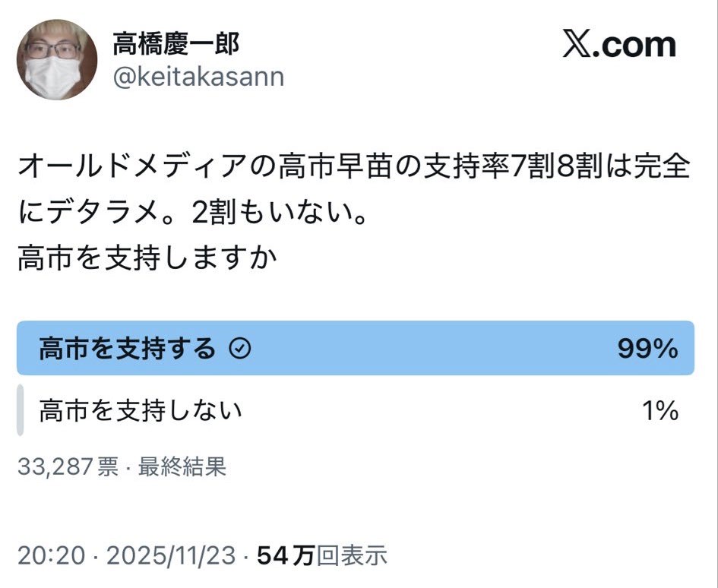This screenshot has height=588, width=718.
Task: Click the ".com" text beside the X logo
Action: click(x=636, y=46)
